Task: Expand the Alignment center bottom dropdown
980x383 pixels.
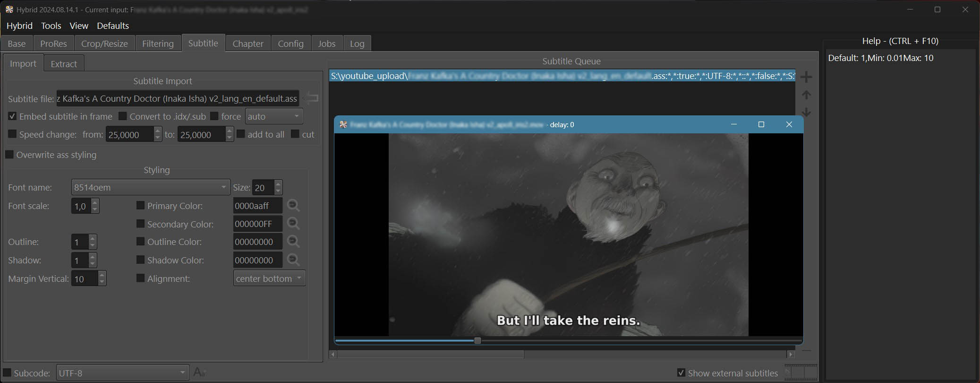Action: [269, 279]
